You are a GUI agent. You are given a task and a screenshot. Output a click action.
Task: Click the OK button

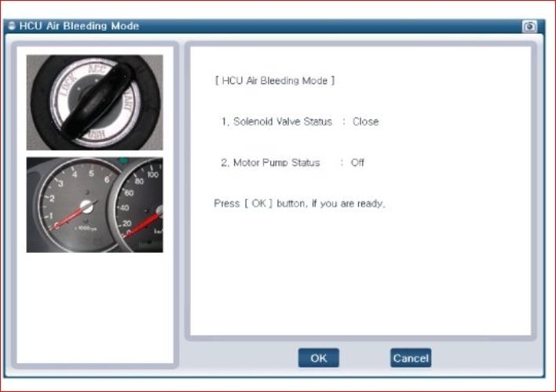point(318,358)
